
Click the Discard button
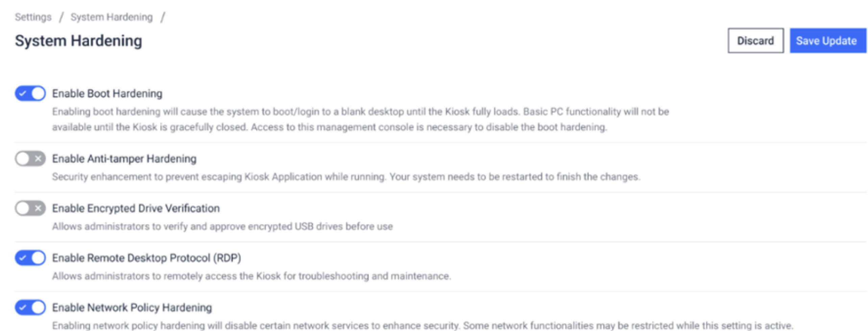[x=755, y=41]
